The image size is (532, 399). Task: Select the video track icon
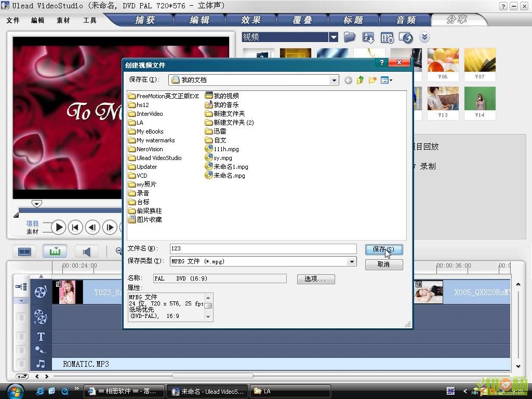point(41,291)
